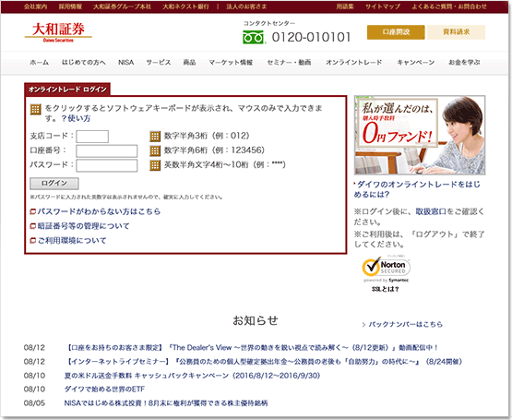The height and width of the screenshot is (420, 512).
Task: Click the ？使い方 help link
Action: (76, 118)
